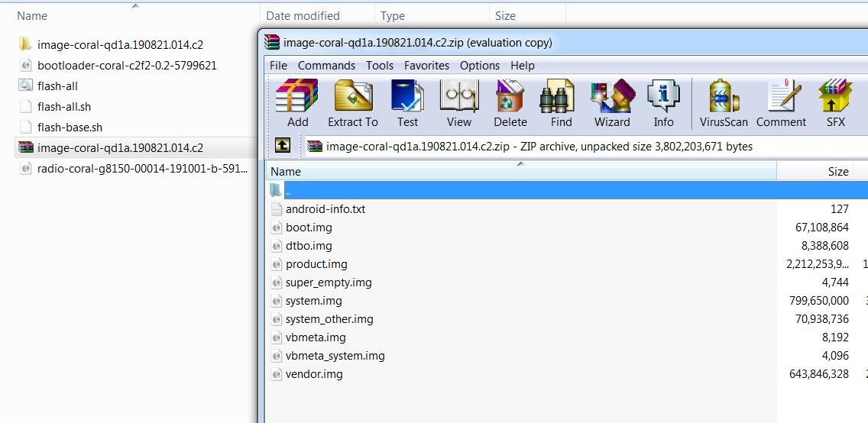Select flash-all.sh in Explorer list
The height and width of the screenshot is (423, 868).
[64, 107]
